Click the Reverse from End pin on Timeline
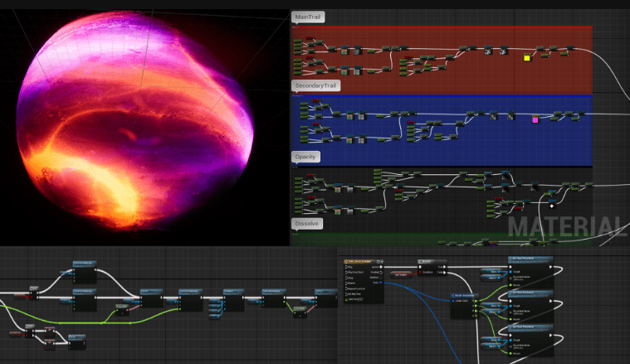The width and height of the screenshot is (630, 364). (346, 289)
